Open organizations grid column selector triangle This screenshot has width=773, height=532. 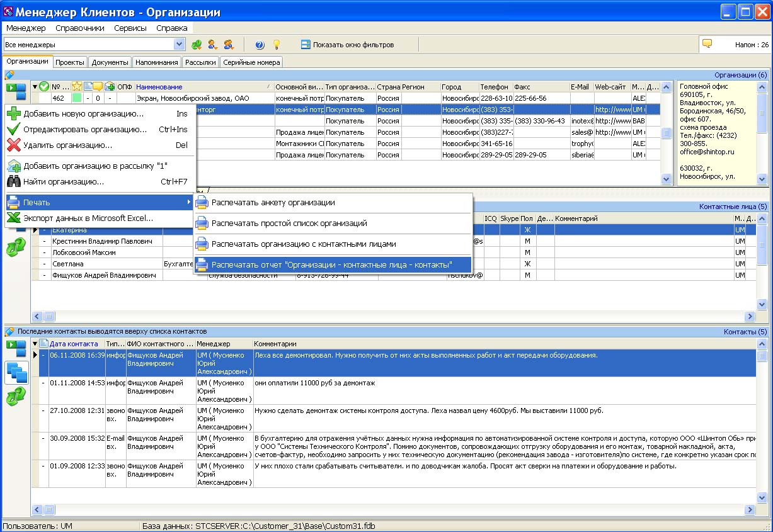coord(35,87)
